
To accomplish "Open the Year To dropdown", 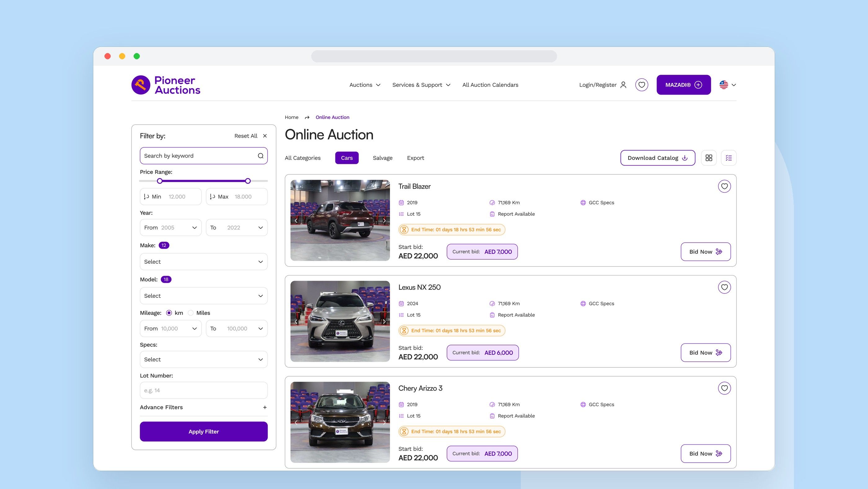I will coord(237,228).
